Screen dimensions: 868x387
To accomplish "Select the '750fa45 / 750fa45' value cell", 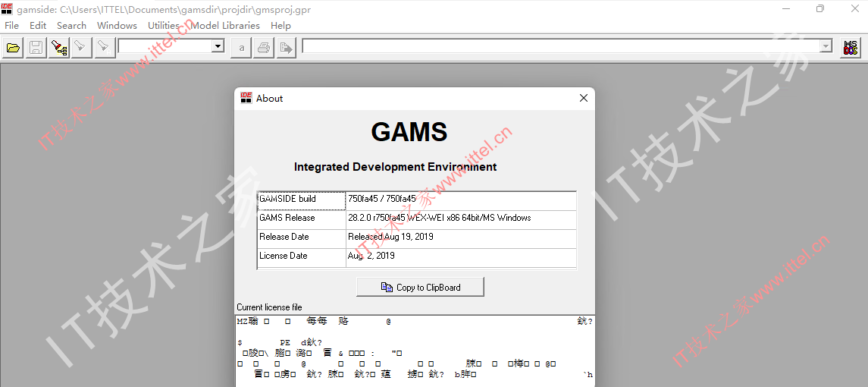I will click(x=461, y=200).
